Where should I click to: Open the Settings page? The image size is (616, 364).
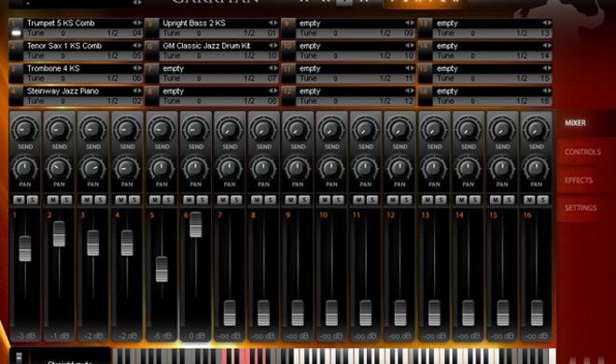click(x=581, y=208)
